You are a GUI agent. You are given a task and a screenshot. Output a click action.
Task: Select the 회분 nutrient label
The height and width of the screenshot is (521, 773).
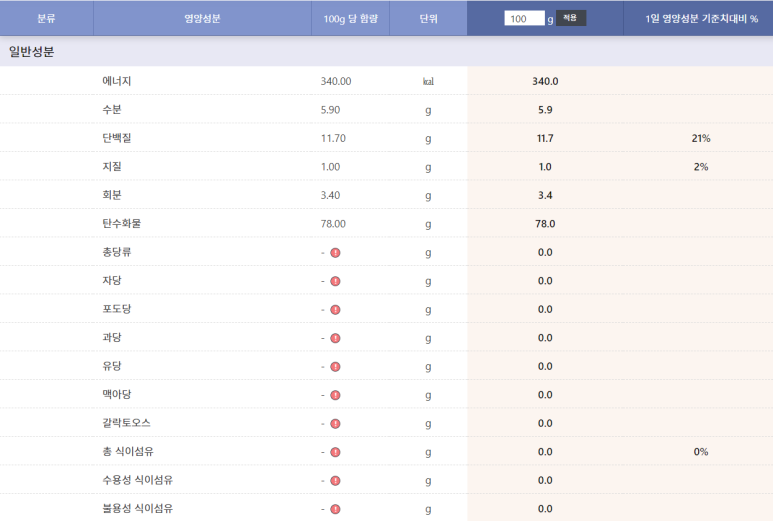coord(112,195)
